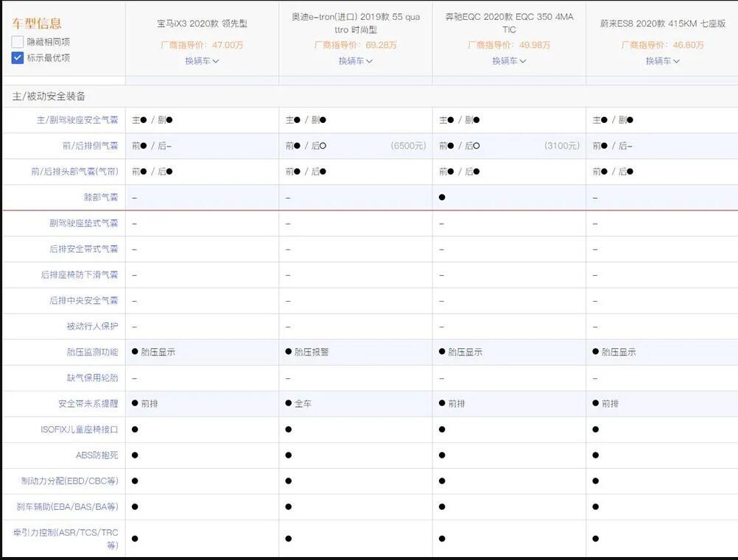
Task: Click the ABS dot in 蔚来ES8 column
Action: click(595, 456)
